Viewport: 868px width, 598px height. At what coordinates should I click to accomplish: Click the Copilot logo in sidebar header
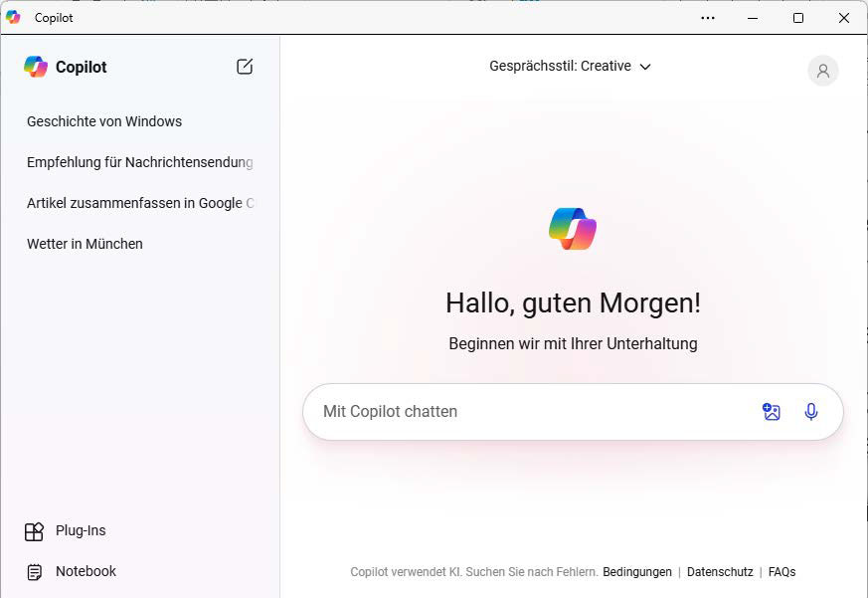(36, 67)
